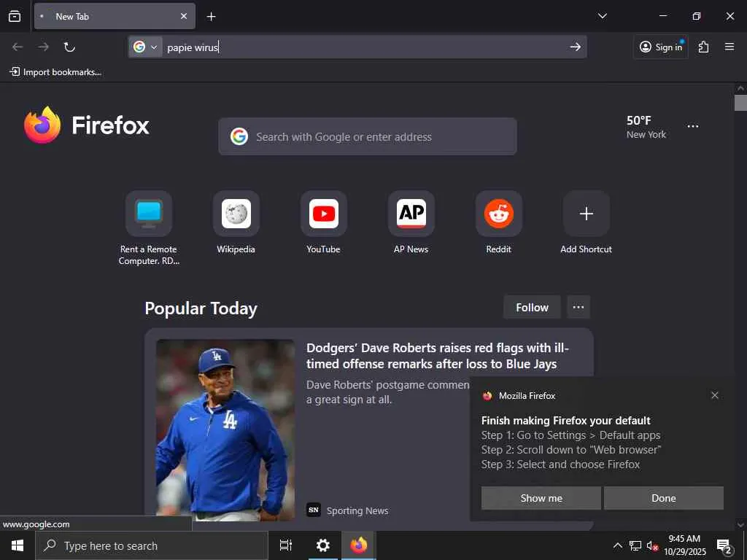
Task: Click the Sporting News source label
Action: coord(357,510)
